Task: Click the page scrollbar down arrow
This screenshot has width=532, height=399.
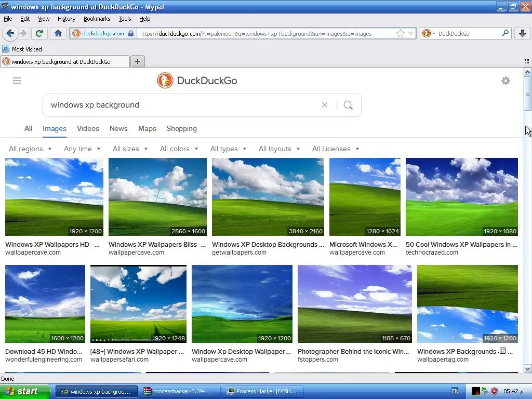Action: (527, 368)
